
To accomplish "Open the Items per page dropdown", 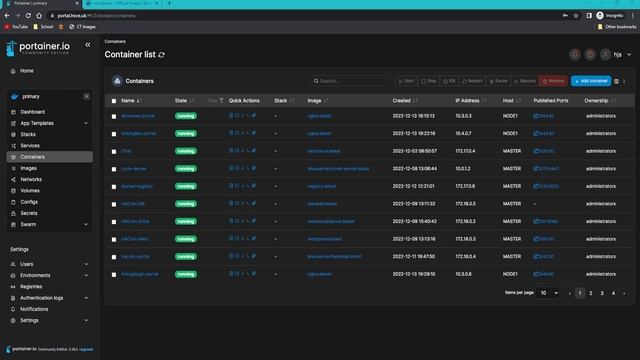I will point(548,293).
